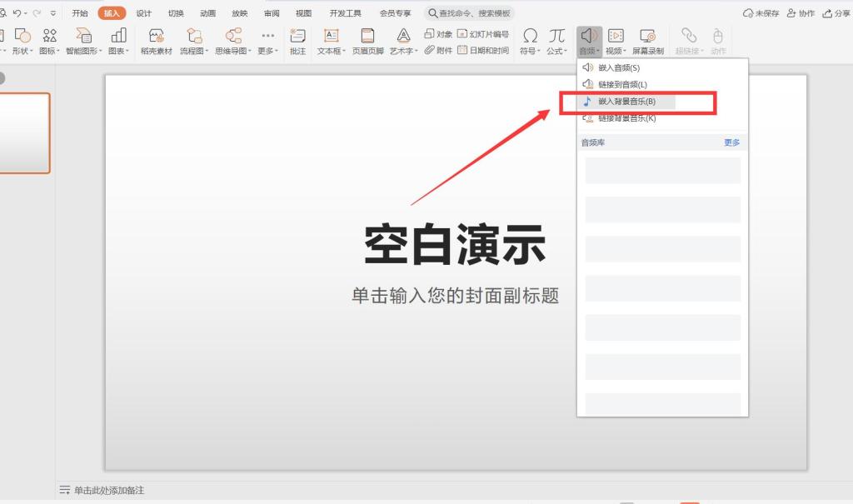853x504 pixels.
Task: Insert 艺术字 word art
Action: coord(403,42)
